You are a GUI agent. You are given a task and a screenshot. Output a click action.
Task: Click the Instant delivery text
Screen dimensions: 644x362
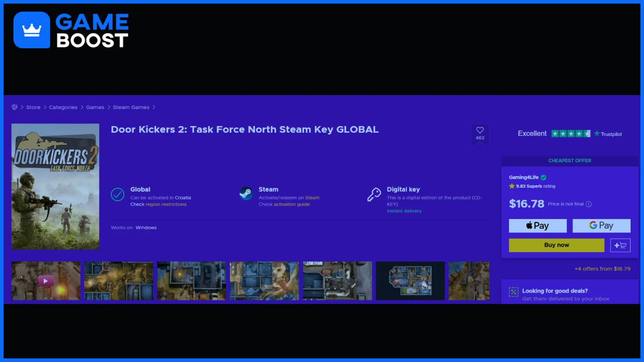point(404,211)
